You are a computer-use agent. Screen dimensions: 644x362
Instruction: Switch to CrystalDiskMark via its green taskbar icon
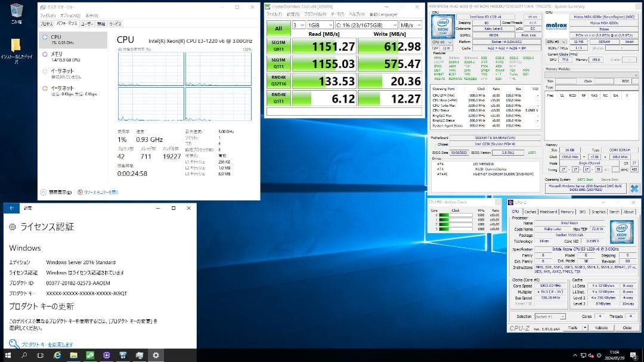(x=89, y=355)
